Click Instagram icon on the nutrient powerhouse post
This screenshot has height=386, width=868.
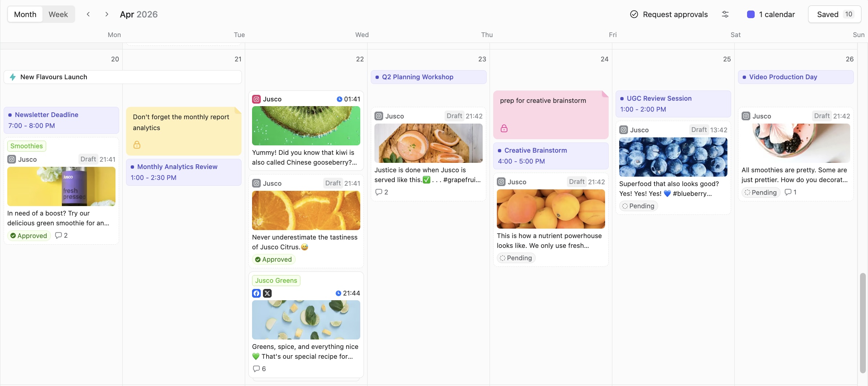click(501, 182)
